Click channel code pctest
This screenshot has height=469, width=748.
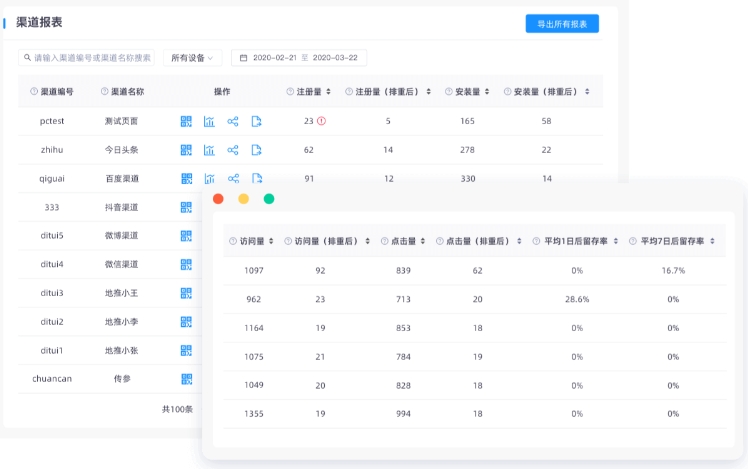52,121
